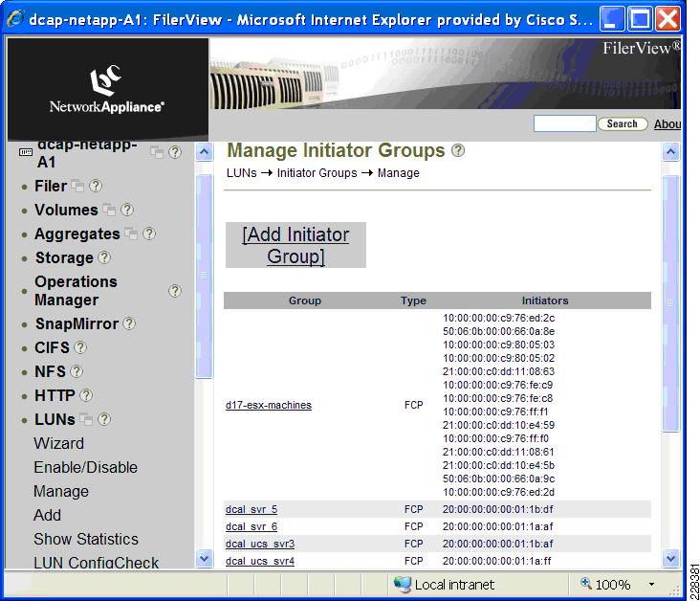700x601 pixels.
Task: Click the sidebar scrollbar down arrow
Action: [204, 558]
